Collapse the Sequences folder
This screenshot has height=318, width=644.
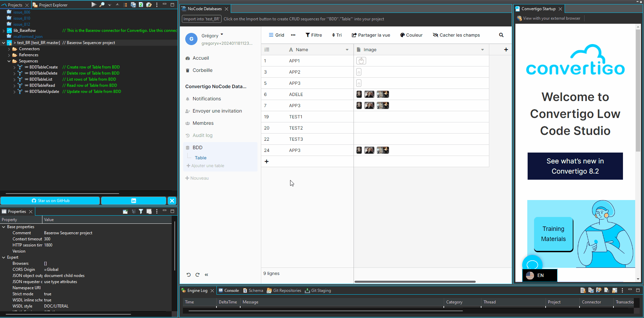(9, 61)
